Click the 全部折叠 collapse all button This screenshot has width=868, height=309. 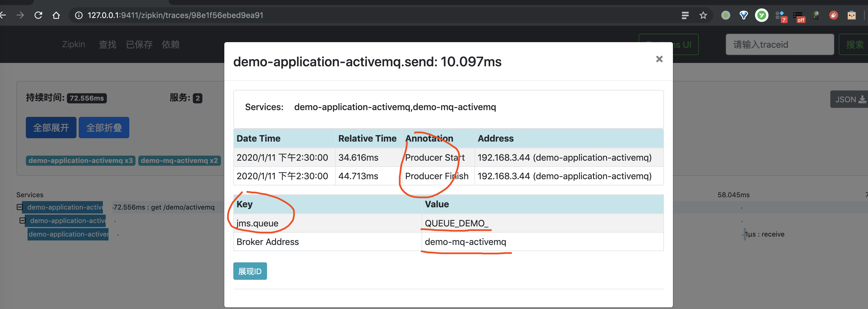point(104,128)
